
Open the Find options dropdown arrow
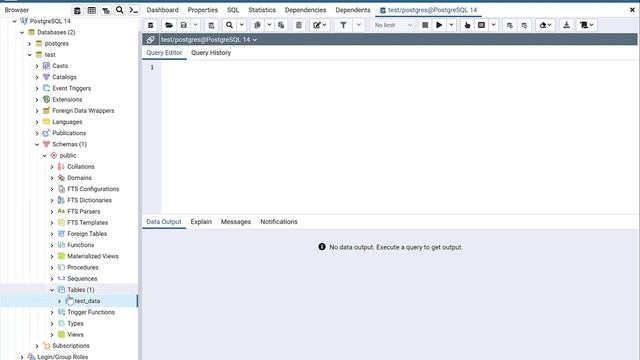point(242,25)
